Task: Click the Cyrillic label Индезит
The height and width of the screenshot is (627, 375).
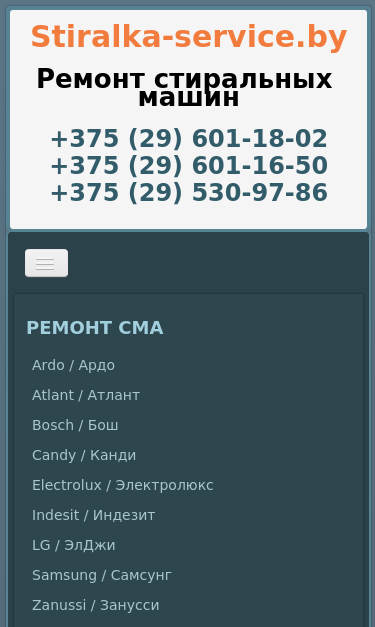Action: (124, 515)
